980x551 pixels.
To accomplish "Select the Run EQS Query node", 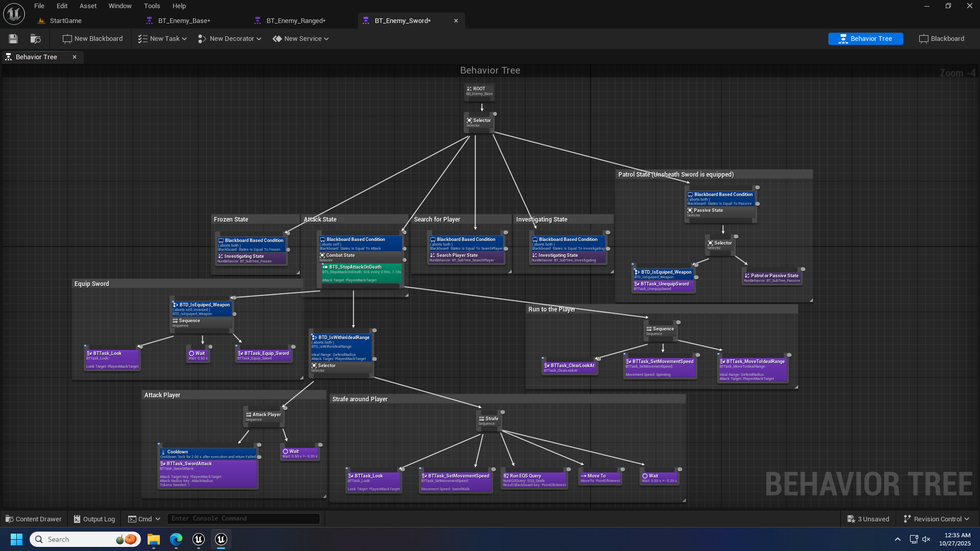I will click(x=534, y=480).
